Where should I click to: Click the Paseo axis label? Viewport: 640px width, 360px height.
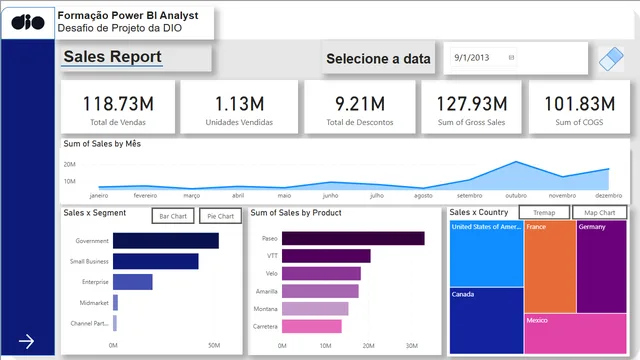point(270,238)
